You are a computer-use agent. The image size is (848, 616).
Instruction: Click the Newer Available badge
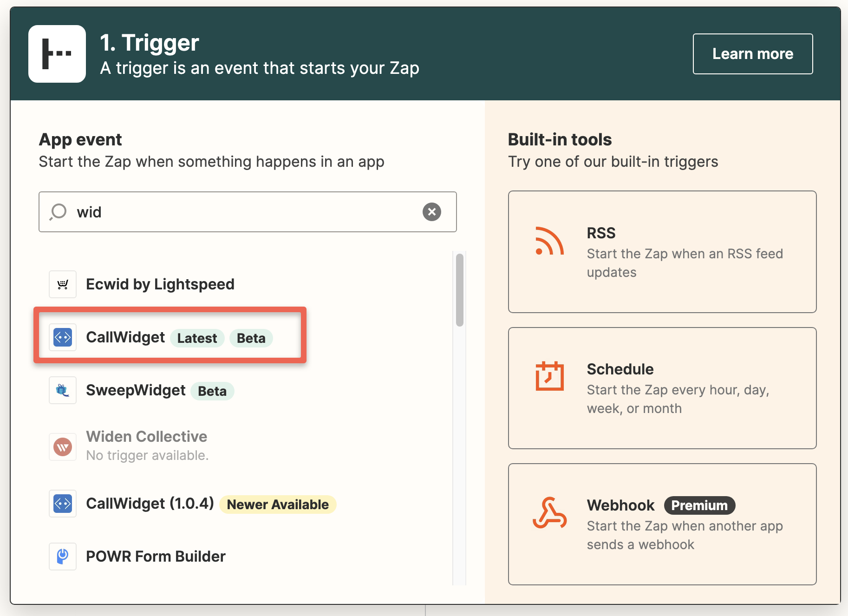(278, 505)
